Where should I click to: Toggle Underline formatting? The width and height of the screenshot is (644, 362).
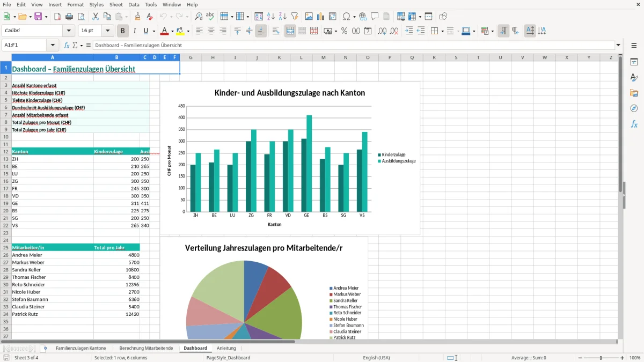tap(145, 31)
